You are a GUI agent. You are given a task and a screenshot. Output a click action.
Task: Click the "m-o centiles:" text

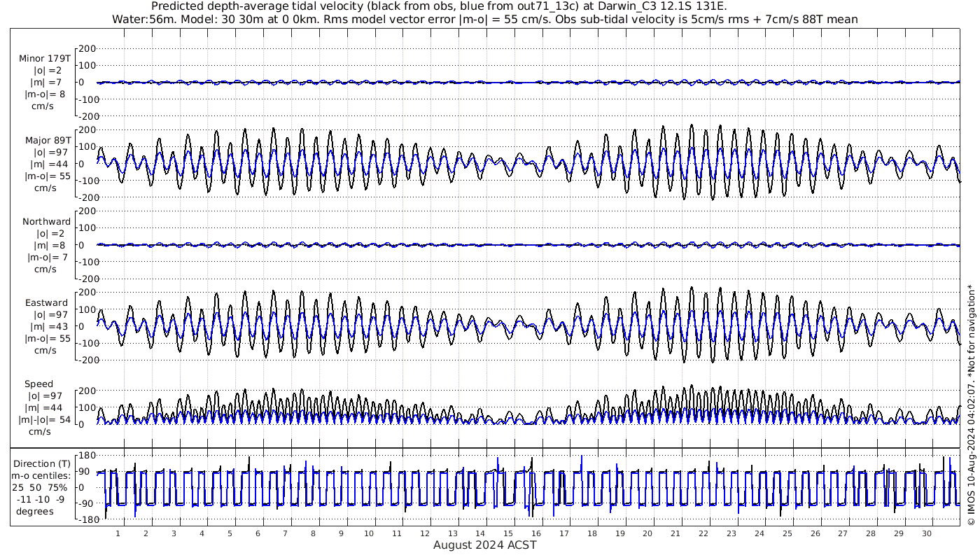pos(41,475)
